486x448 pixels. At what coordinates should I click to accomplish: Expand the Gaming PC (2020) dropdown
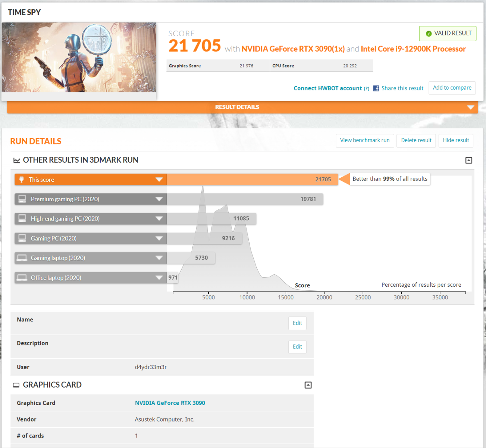(159, 238)
